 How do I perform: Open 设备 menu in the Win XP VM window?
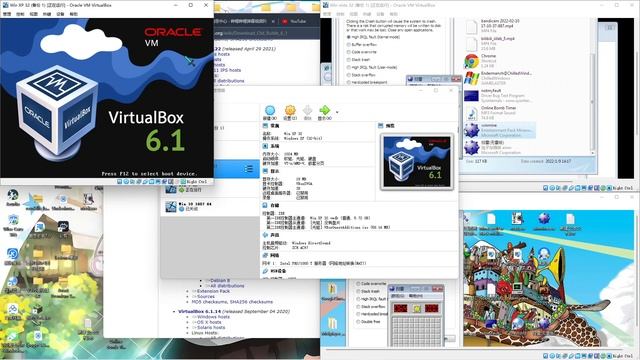click(60, 14)
